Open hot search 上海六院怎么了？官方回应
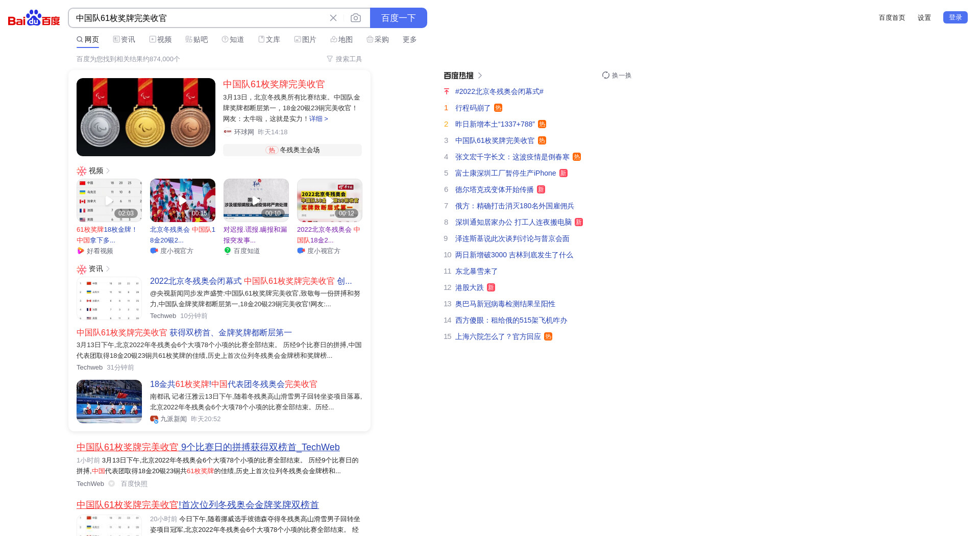This screenshot has height=536, width=980. tap(498, 336)
